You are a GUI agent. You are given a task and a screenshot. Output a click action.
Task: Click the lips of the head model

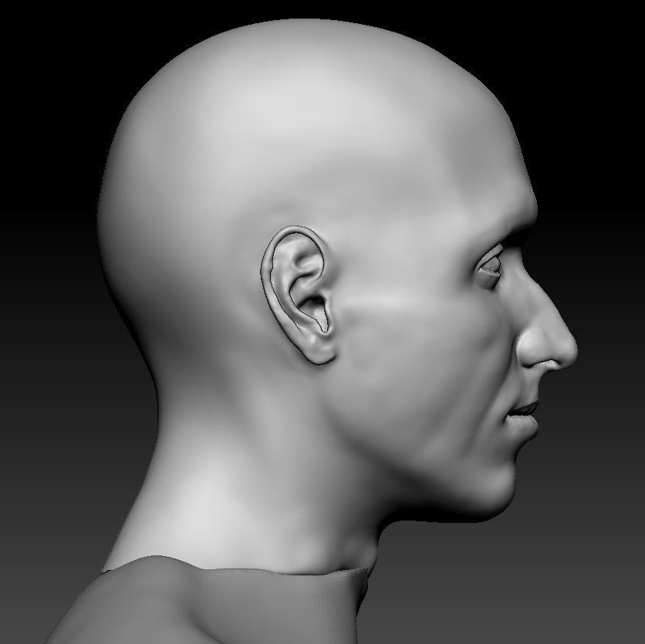[x=522, y=418]
